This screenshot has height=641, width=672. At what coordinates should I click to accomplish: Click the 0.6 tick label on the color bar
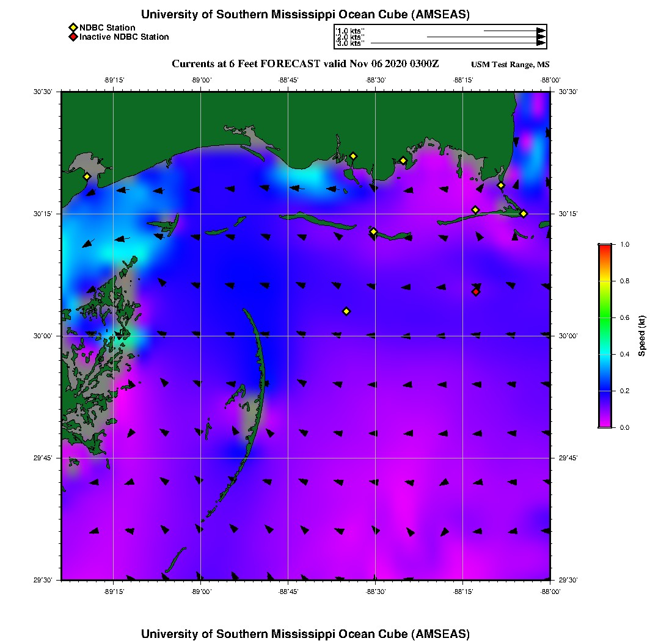coord(624,317)
